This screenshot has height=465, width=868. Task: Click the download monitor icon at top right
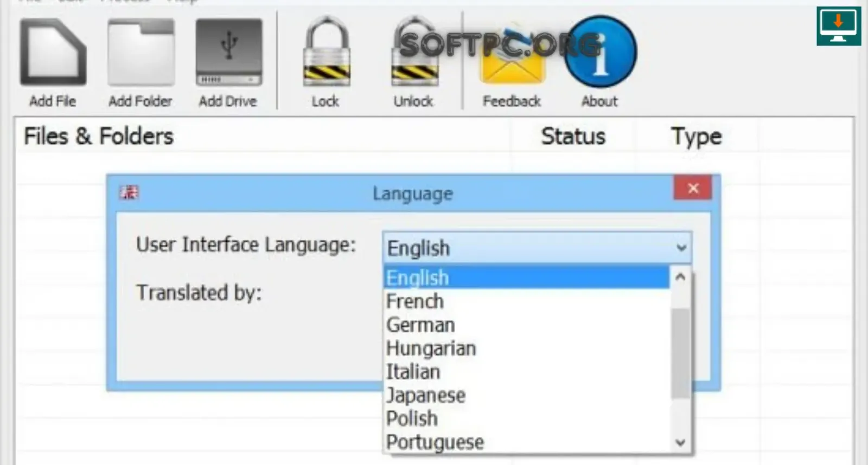pos(839,26)
